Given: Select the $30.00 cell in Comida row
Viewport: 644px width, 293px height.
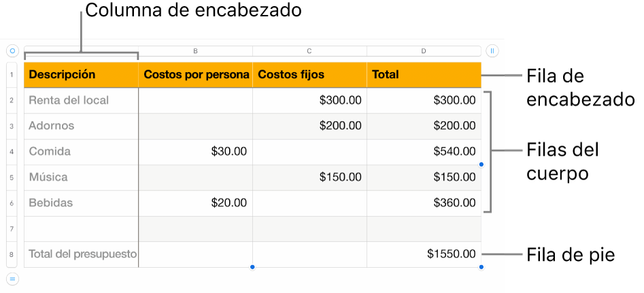Looking at the screenshot, I should pos(195,152).
